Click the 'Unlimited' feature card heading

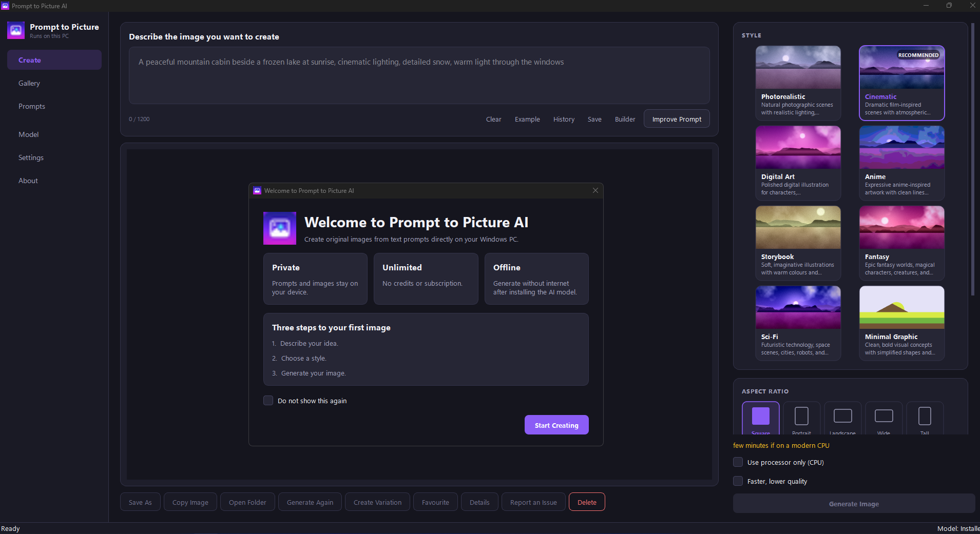coord(402,267)
